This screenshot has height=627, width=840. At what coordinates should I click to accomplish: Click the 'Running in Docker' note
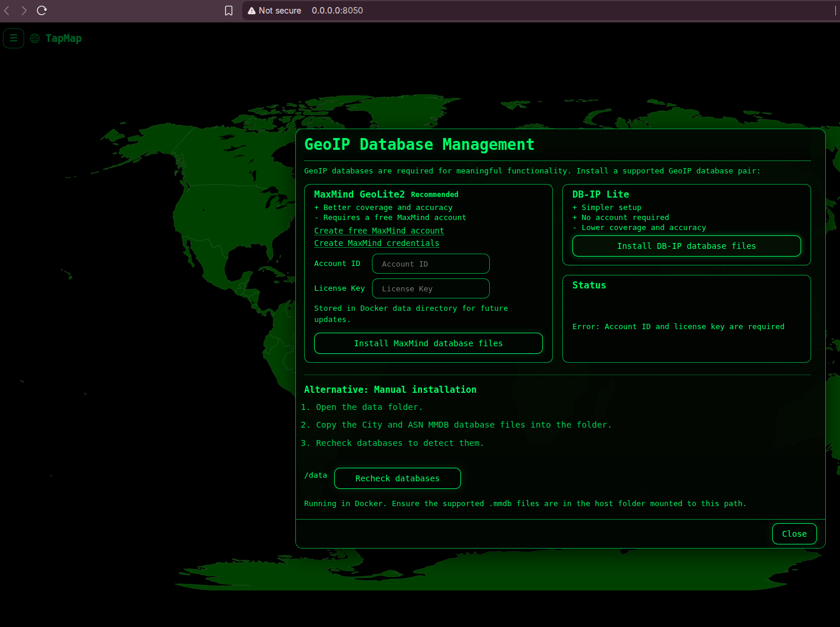(525, 503)
